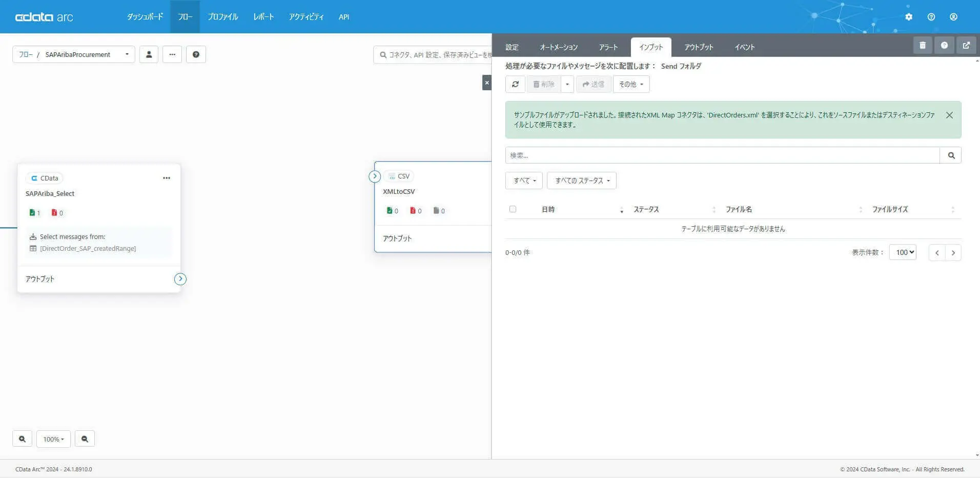Click the 削除 delete button
980x478 pixels.
(x=544, y=84)
